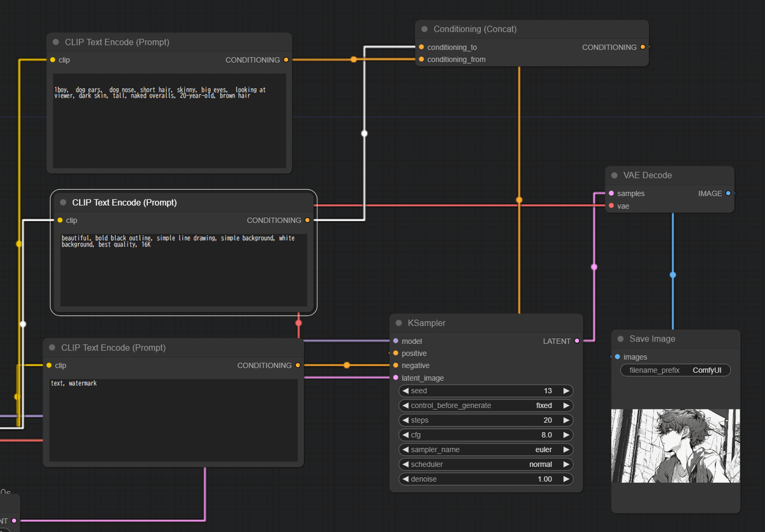Open the control_before_generate option field
Viewport: 765px width, 532px height.
[486, 406]
